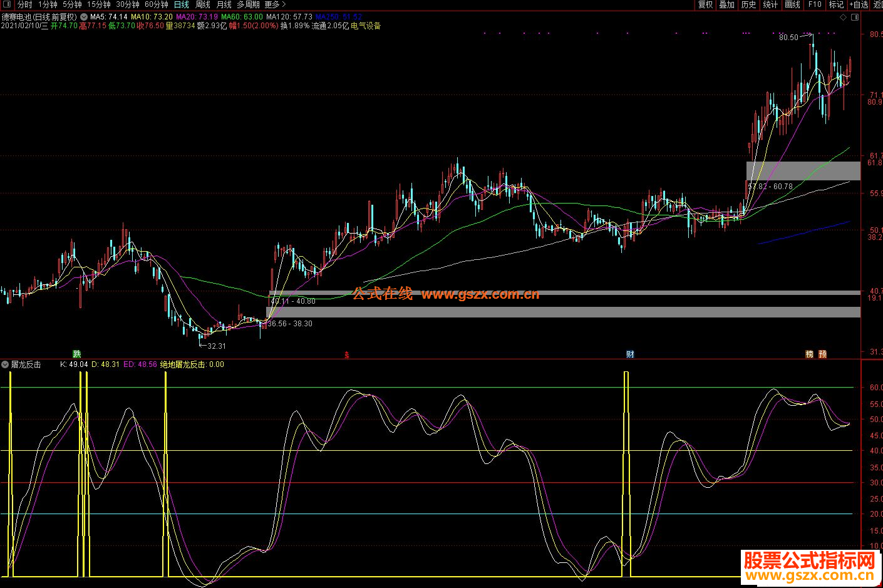883x588 pixels.
Task: Switch to the 周线 weekly chart
Action: pyautogui.click(x=203, y=4)
